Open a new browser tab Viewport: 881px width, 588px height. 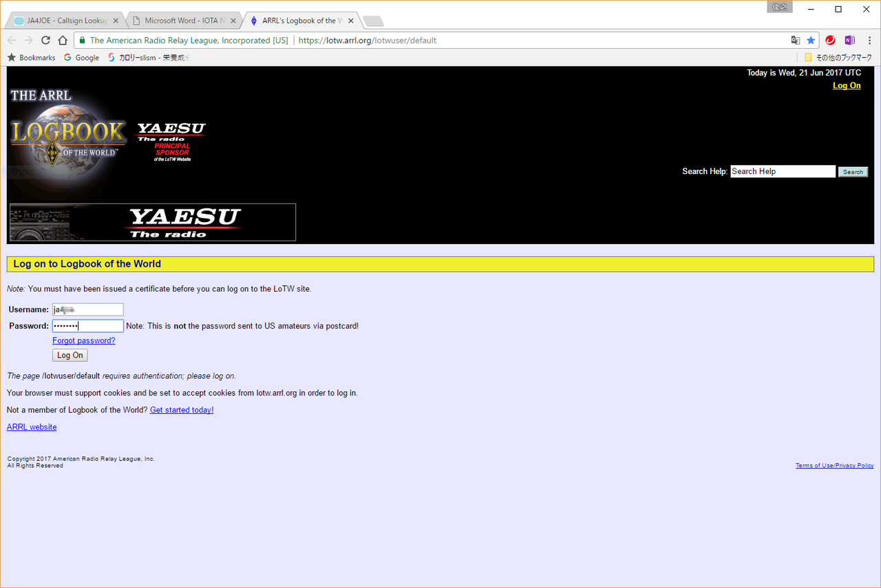pos(373,21)
